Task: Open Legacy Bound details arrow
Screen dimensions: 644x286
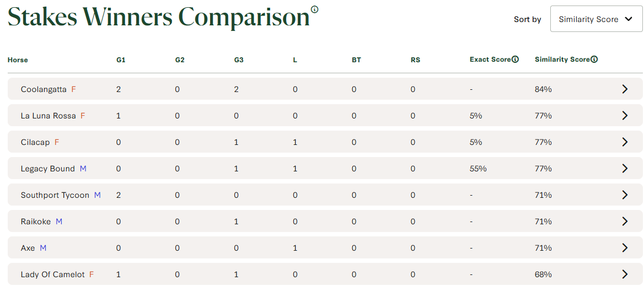Action: pos(625,169)
